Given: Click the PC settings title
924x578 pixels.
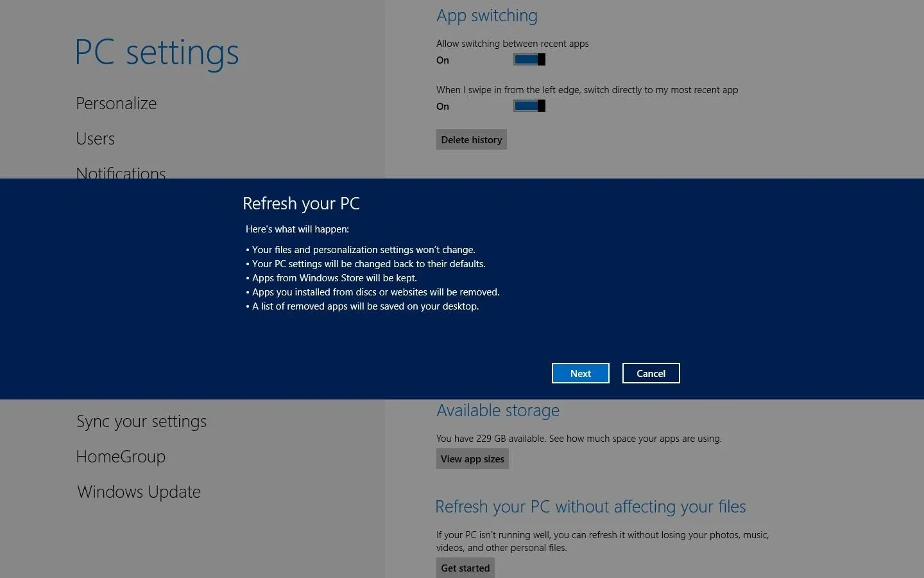Looking at the screenshot, I should [x=157, y=53].
